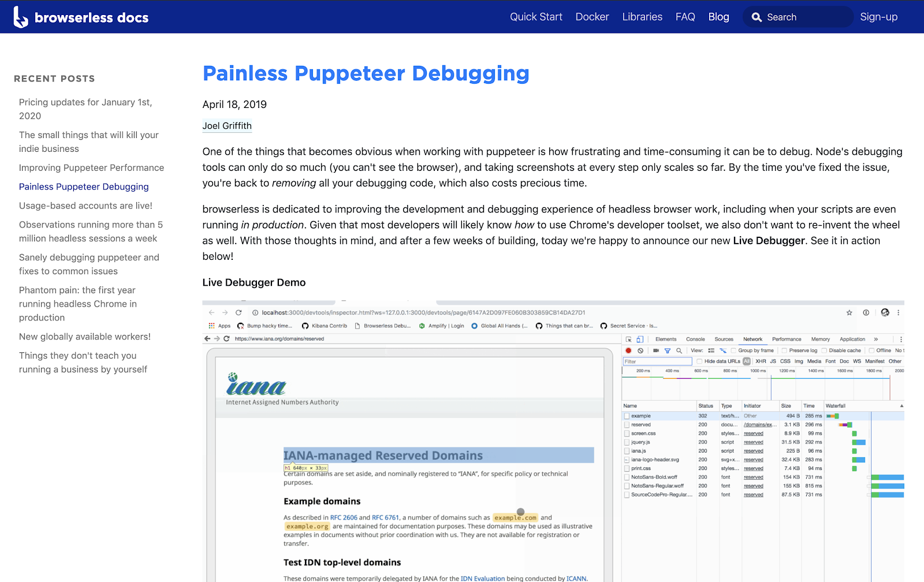The width and height of the screenshot is (924, 582).
Task: Switch to the Console tab in DevTools
Action: (695, 339)
